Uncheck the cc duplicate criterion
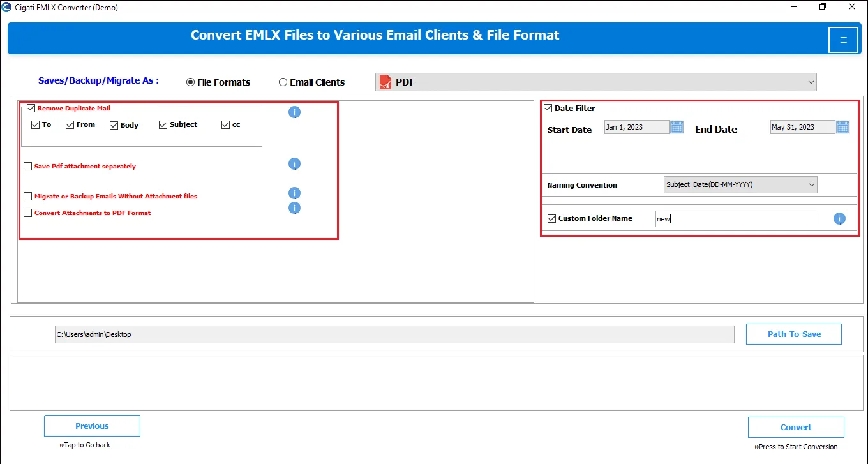 [x=225, y=125]
